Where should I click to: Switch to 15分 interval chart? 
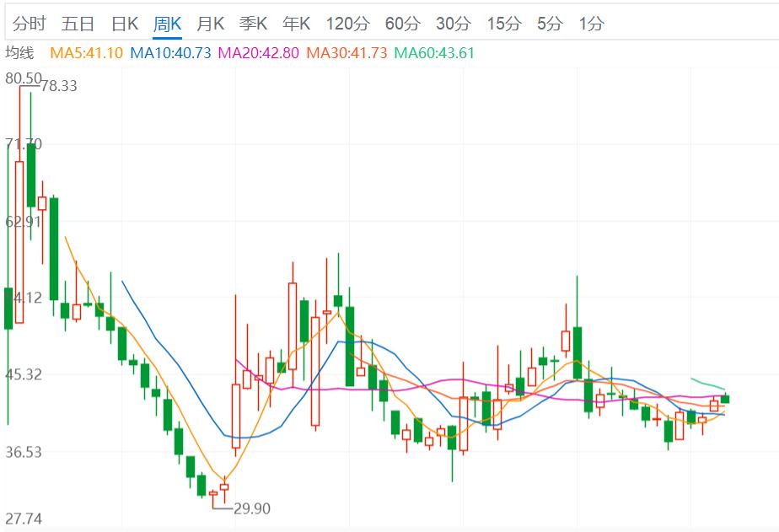pos(504,24)
